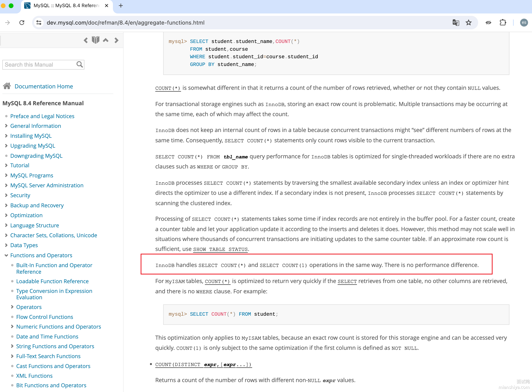
Task: Follow COUNT(*) link in MyISAM paragraph
Action: click(x=217, y=281)
